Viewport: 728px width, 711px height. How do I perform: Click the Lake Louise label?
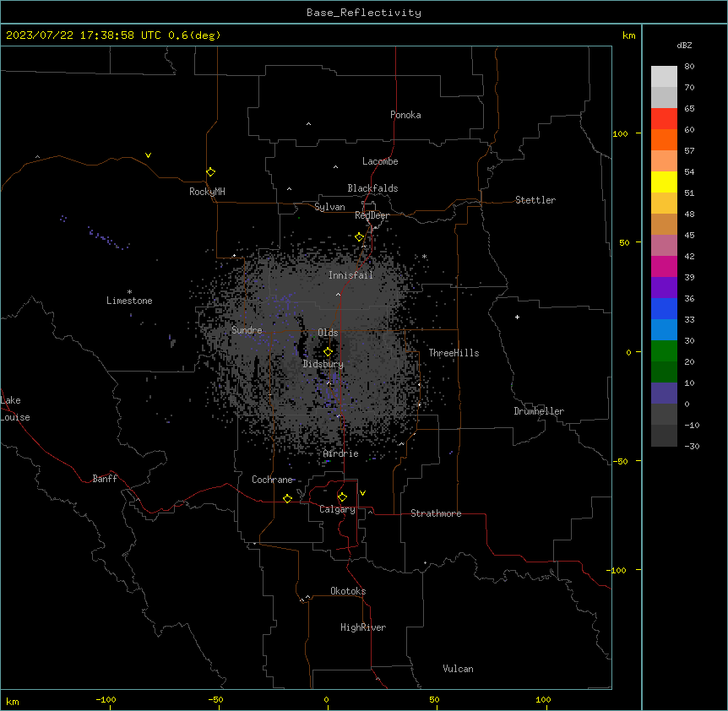tap(15, 409)
